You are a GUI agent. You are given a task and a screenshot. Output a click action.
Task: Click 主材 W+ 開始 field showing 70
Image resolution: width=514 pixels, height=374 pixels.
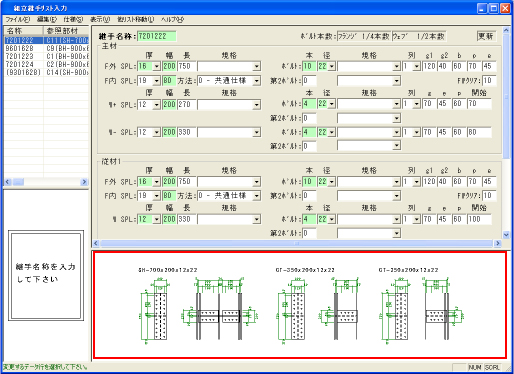(x=479, y=104)
